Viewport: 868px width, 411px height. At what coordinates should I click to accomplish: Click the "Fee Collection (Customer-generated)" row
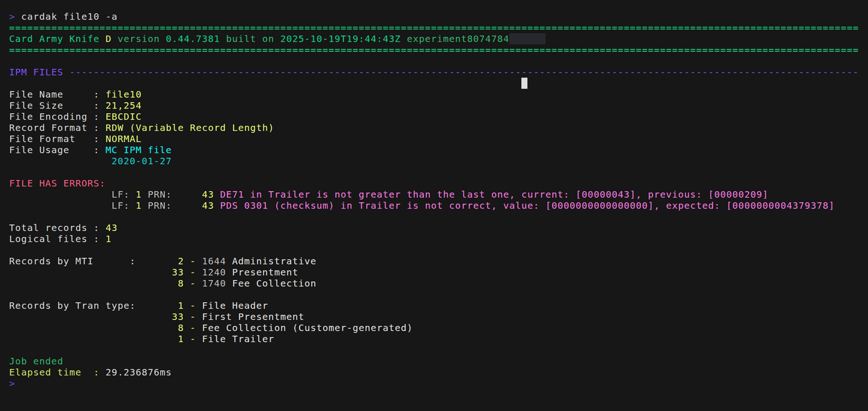(307, 328)
